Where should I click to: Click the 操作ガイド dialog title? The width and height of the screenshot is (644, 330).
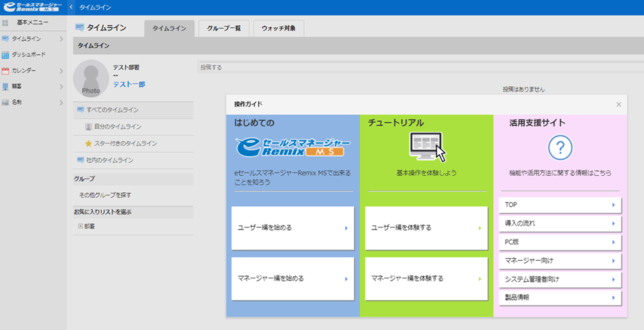point(248,105)
